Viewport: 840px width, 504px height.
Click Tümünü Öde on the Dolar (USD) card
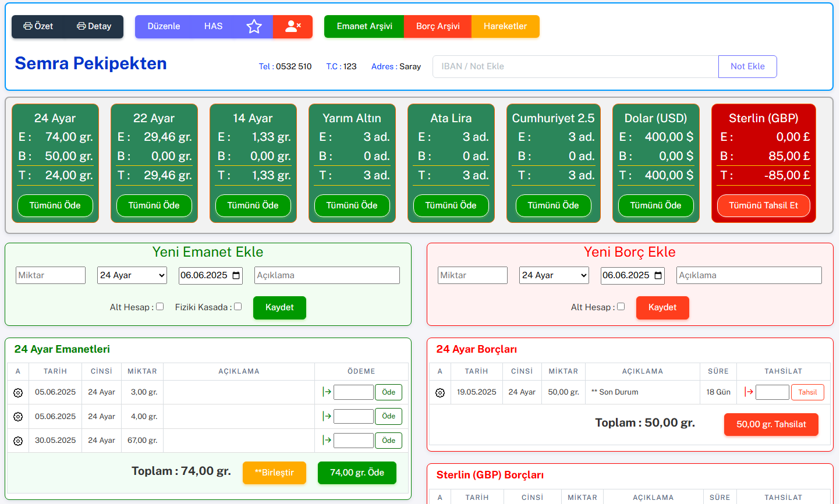[x=656, y=205]
